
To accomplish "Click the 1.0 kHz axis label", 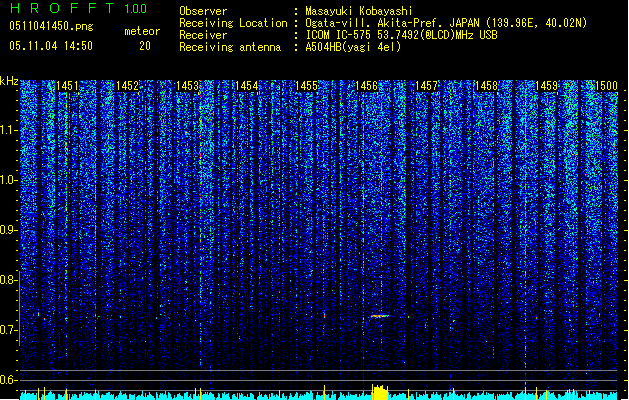I will [9, 180].
